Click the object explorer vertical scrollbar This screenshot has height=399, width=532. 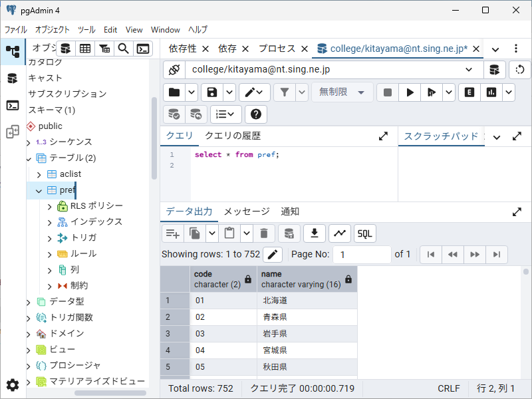pyautogui.click(x=154, y=138)
